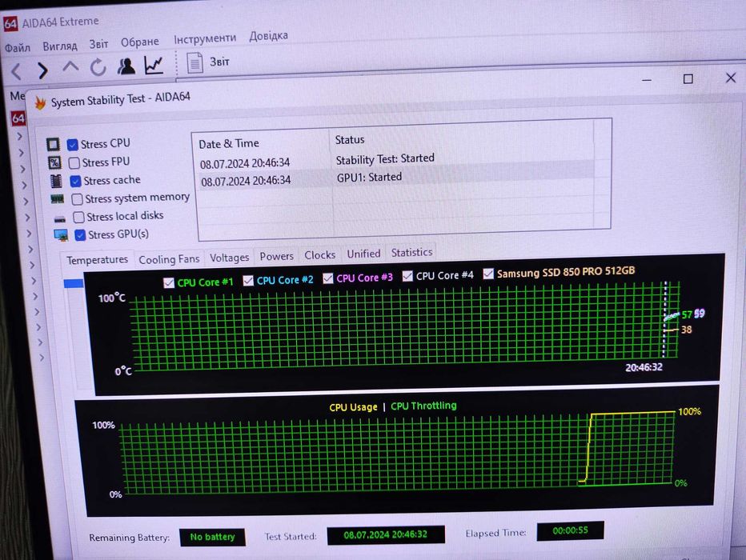Screen dimensions: 746x560
Task: Toggle the CPU Core #1 graph checkbox
Action: 168,283
